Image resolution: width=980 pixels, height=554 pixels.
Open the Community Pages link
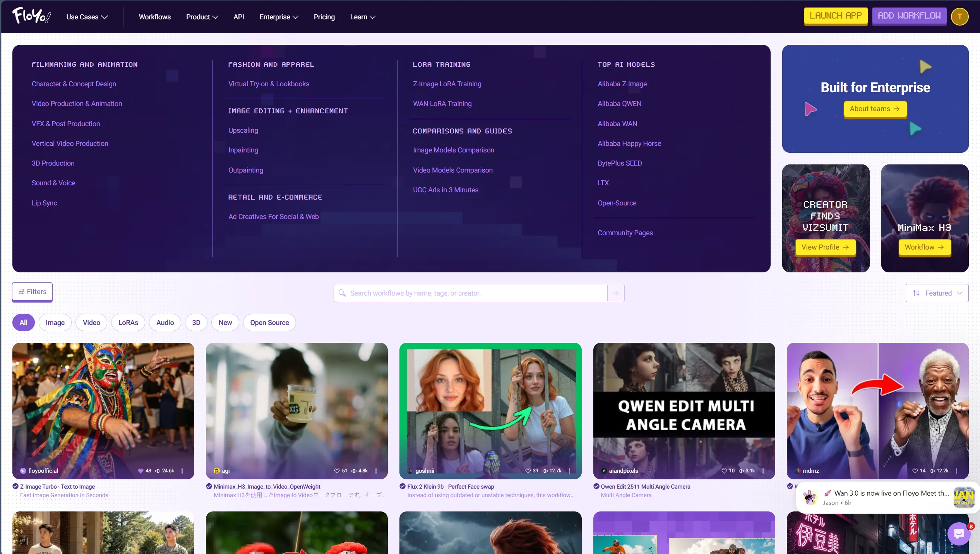pyautogui.click(x=625, y=233)
